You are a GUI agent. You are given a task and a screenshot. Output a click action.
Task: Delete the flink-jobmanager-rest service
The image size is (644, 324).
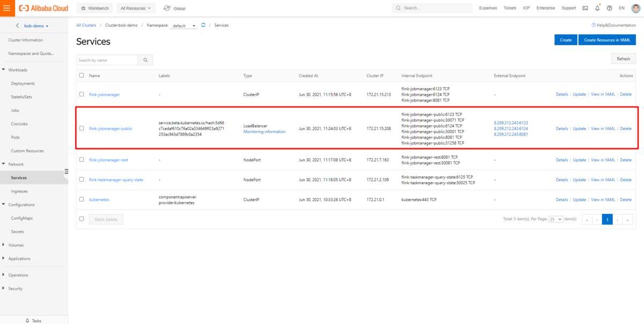(626, 160)
